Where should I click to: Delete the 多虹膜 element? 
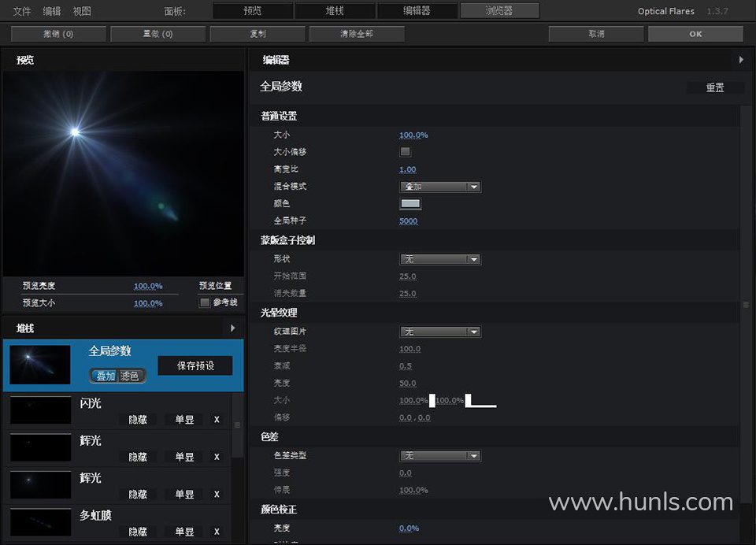click(217, 532)
